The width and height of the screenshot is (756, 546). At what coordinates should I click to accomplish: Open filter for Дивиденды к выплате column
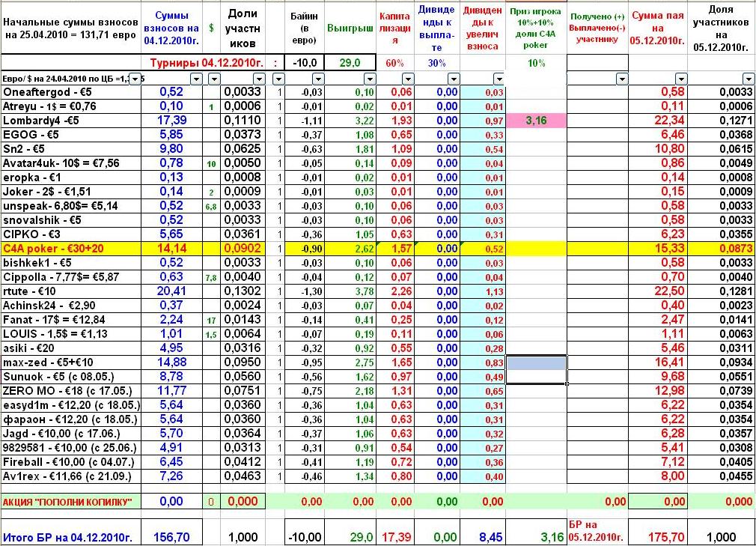(x=454, y=79)
